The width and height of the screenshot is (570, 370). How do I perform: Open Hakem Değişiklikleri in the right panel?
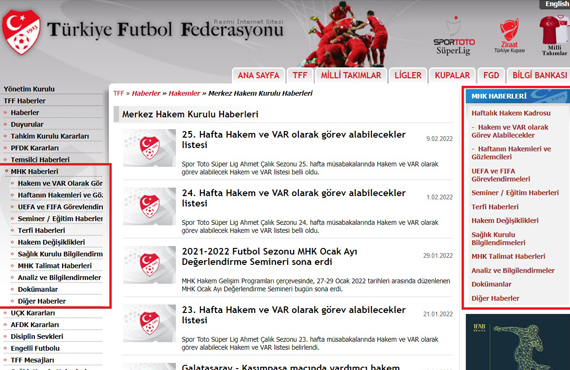505,221
